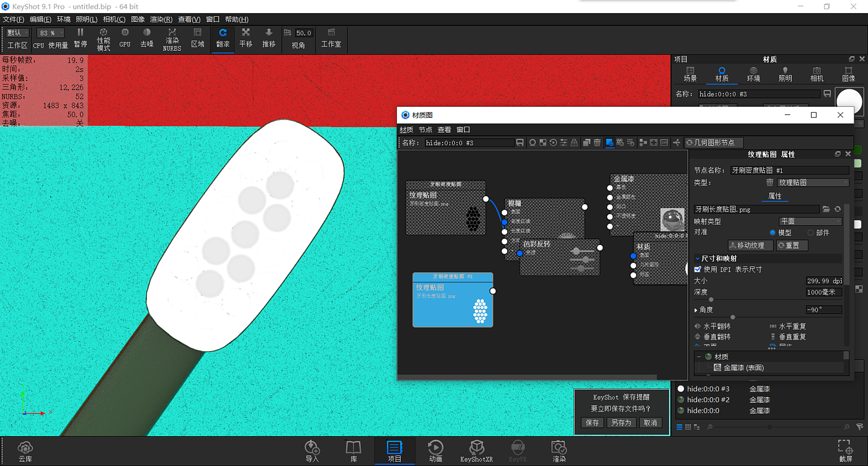The width and height of the screenshot is (868, 466).
Task: Select 模型 alignment radio button
Action: [773, 233]
